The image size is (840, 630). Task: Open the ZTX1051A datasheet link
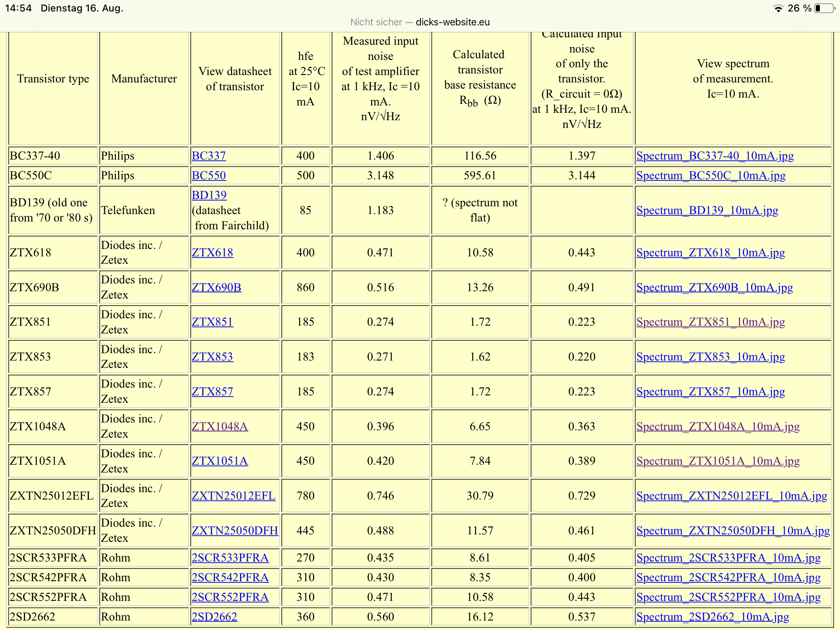click(220, 461)
